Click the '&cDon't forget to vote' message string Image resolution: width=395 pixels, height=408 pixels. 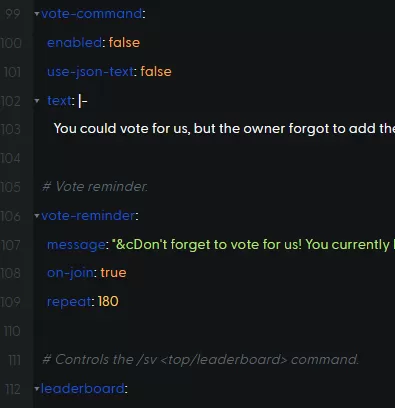click(x=253, y=245)
